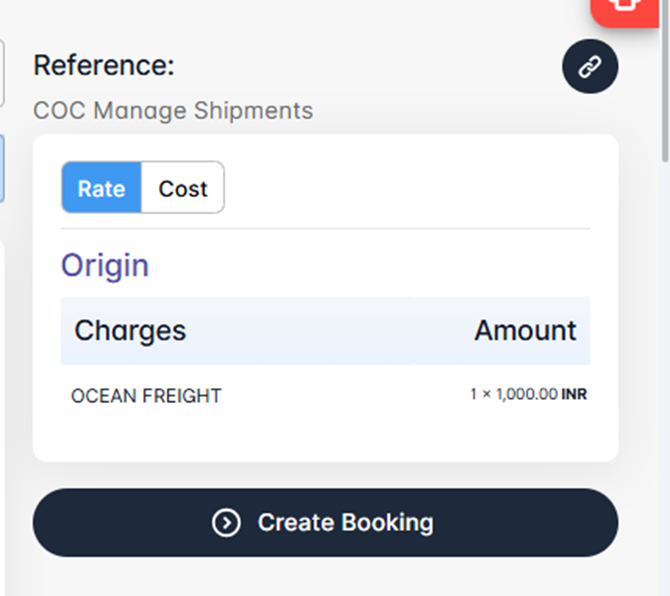The width and height of the screenshot is (670, 596).
Task: Switch to the Cost view
Action: click(183, 188)
